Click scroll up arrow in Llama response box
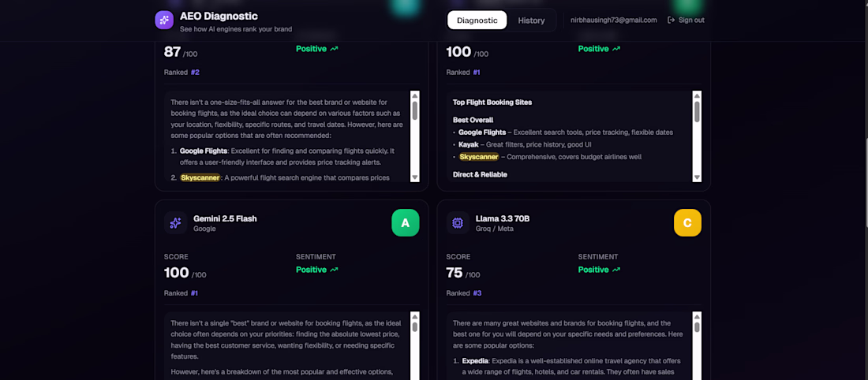 [697, 316]
